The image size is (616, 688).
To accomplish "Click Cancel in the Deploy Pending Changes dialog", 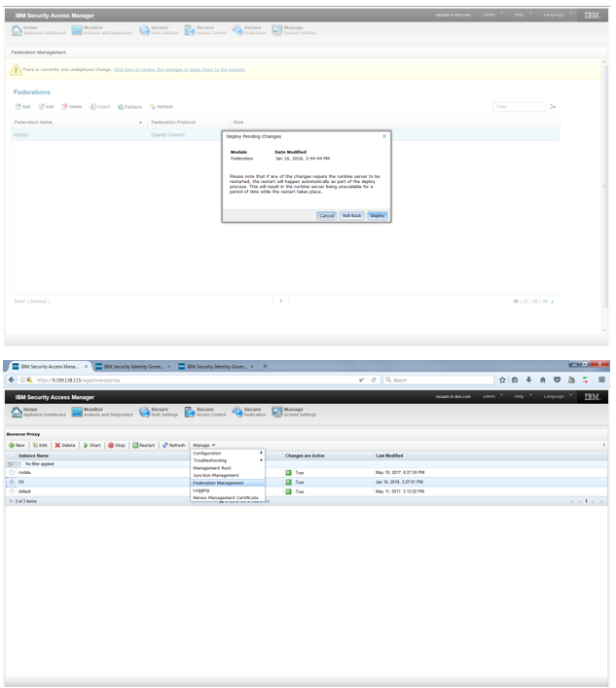I will tap(326, 215).
